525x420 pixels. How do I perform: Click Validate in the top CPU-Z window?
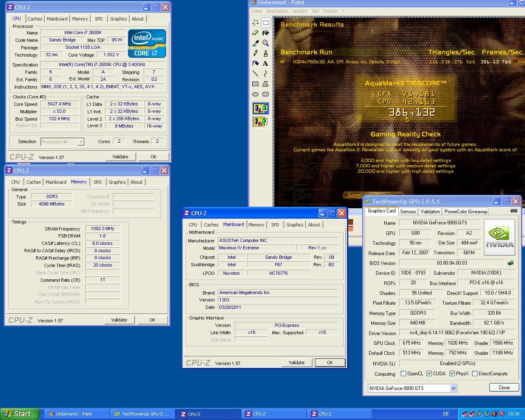pos(120,157)
